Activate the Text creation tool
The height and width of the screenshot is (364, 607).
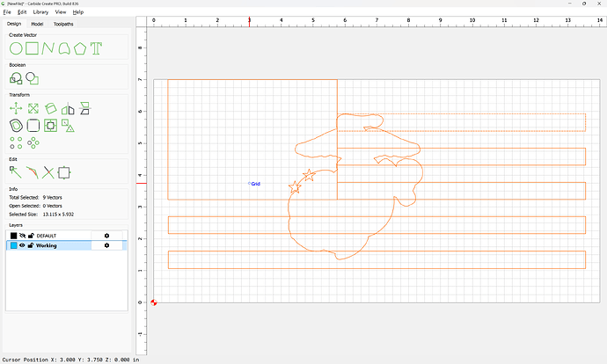point(96,48)
